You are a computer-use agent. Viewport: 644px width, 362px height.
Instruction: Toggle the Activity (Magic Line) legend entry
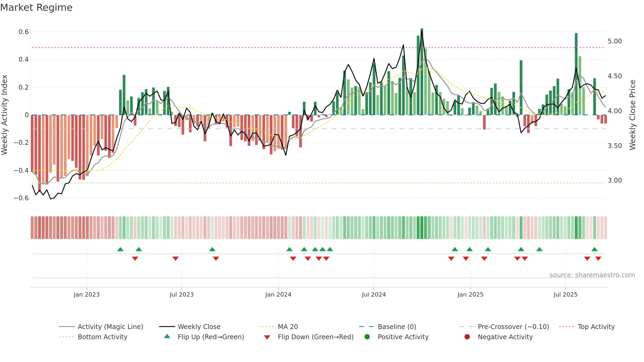point(101,327)
